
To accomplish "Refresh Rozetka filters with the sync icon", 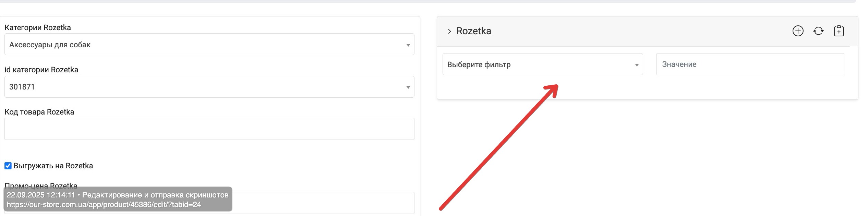I will [x=818, y=31].
